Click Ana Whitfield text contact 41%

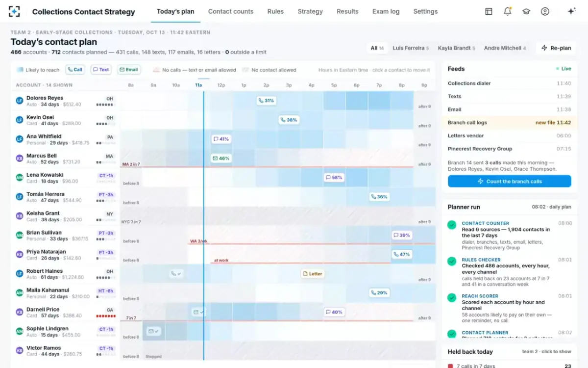(x=221, y=139)
